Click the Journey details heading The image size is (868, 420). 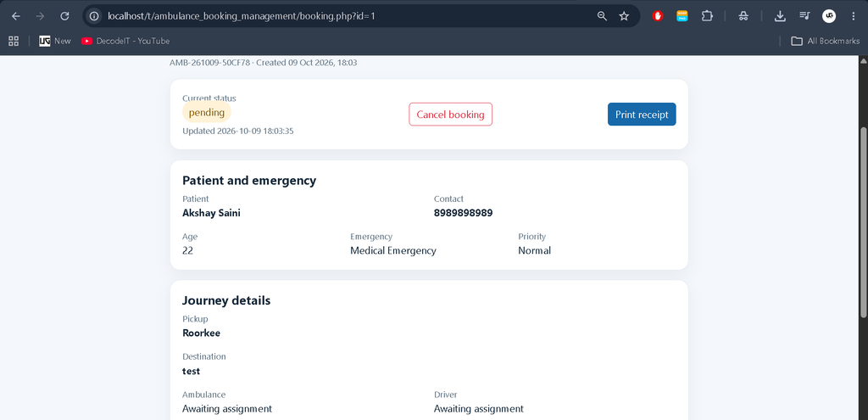tap(226, 301)
